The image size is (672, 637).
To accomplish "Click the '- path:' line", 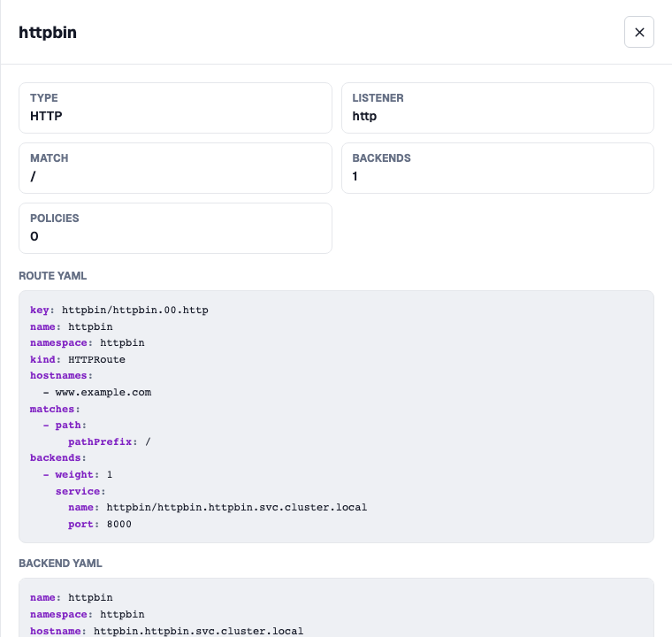I will (x=65, y=425).
